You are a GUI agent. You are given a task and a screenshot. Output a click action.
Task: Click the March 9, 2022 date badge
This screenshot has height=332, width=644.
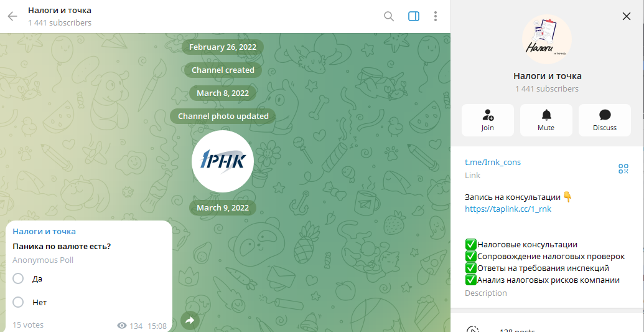[x=223, y=208]
